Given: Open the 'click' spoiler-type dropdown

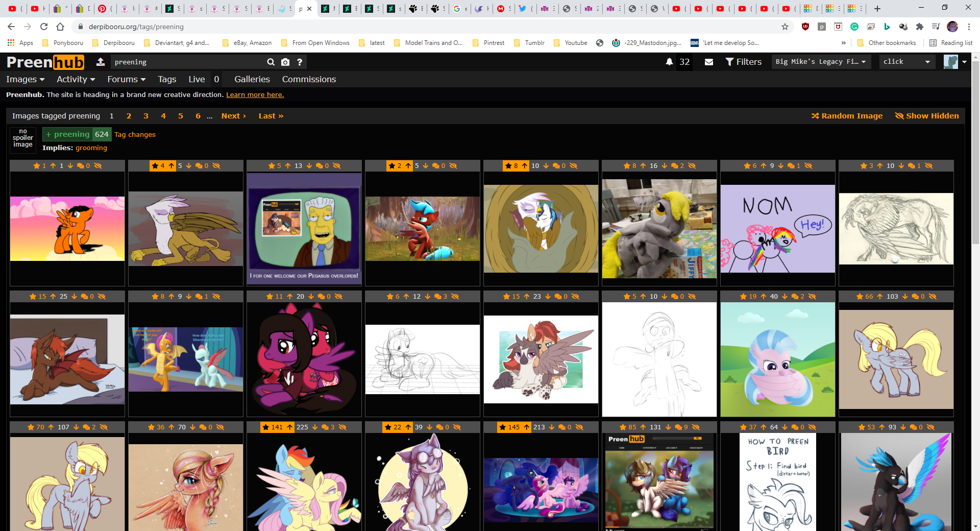Looking at the screenshot, I should 907,62.
